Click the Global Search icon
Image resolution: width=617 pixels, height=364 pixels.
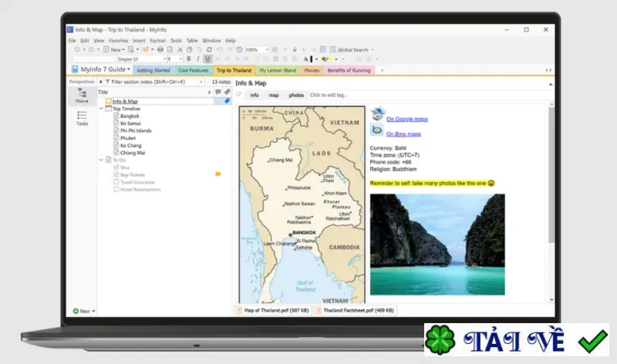(x=333, y=49)
